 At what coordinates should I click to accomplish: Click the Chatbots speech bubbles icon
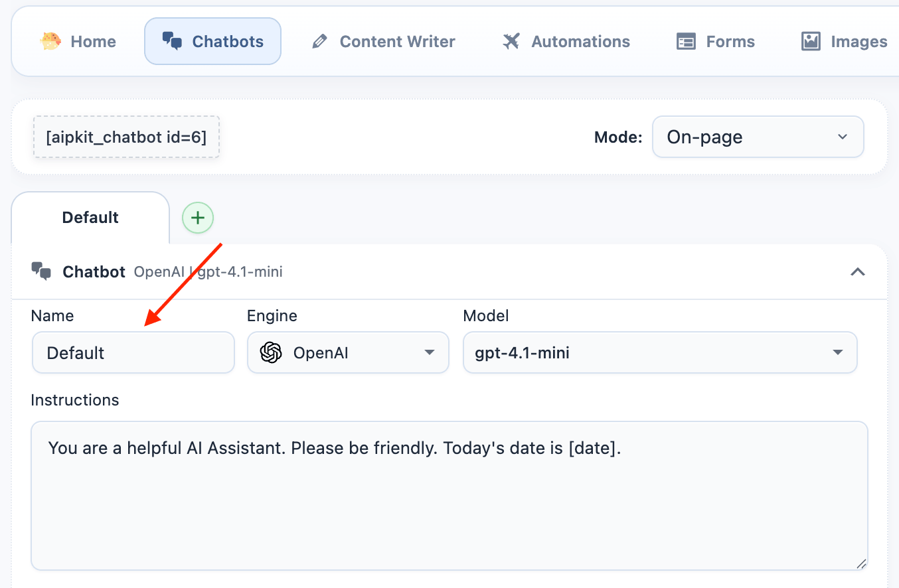coord(172,41)
